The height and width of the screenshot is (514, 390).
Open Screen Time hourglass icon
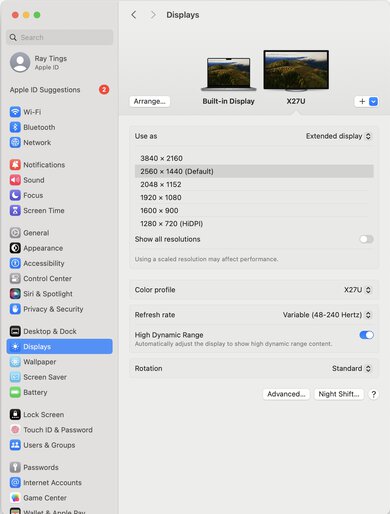click(x=15, y=210)
